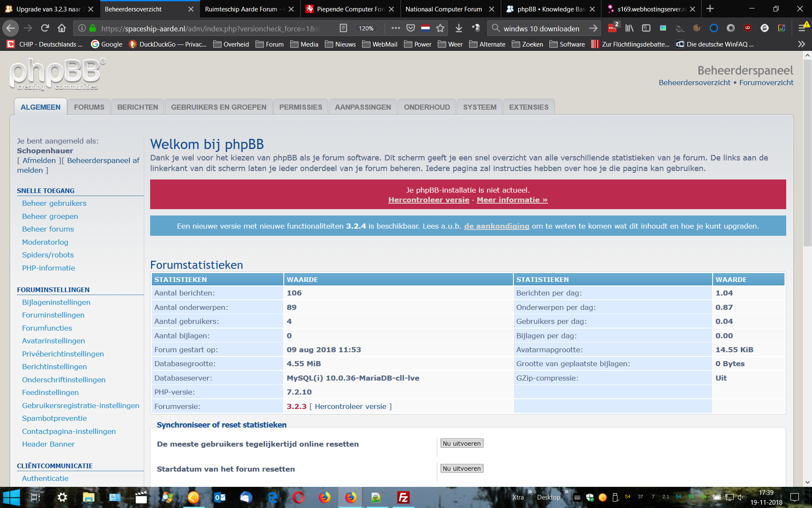Click the volume speaker tray icon
The image size is (812, 508).
741,497
